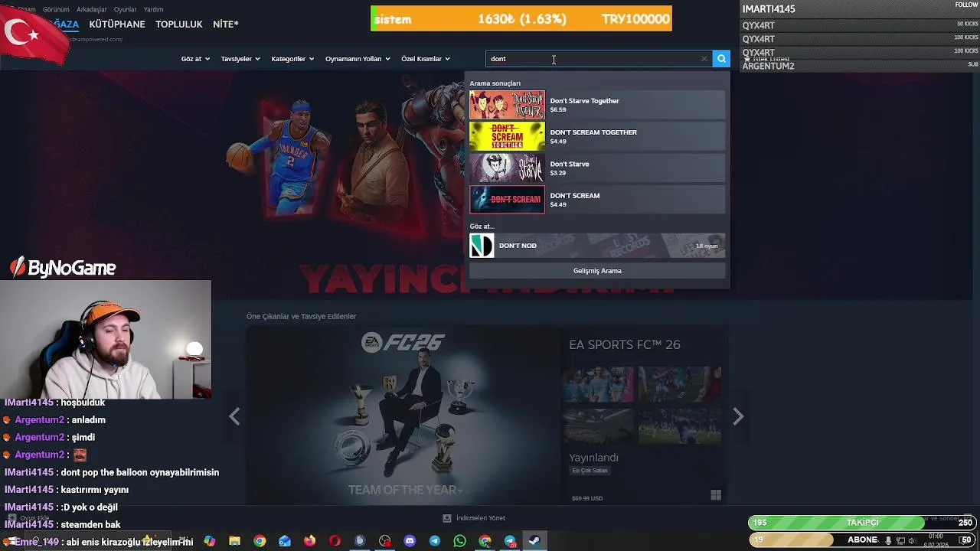Open Google Chrome from the taskbar
Screen dimensions: 980x551
click(260, 541)
